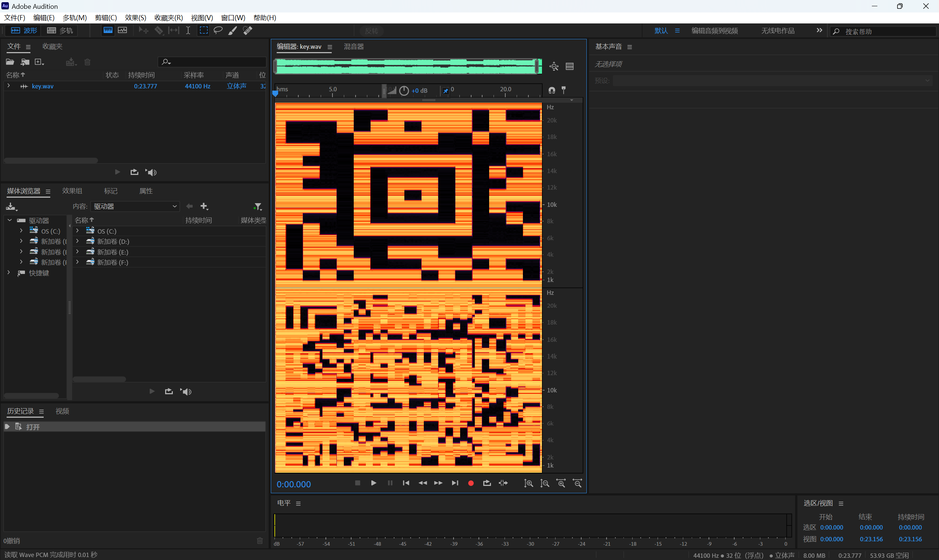This screenshot has height=560, width=939.
Task: Select the Paintbrush Selection tool
Action: coord(233,30)
